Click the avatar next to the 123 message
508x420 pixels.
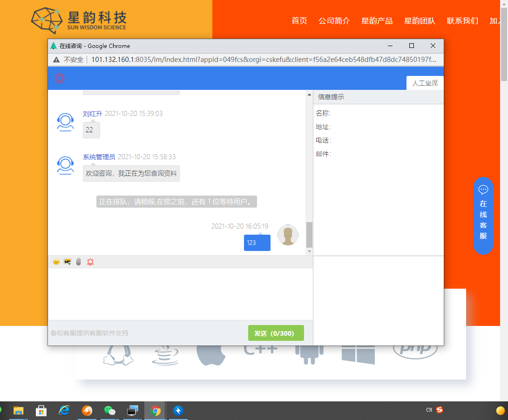288,235
